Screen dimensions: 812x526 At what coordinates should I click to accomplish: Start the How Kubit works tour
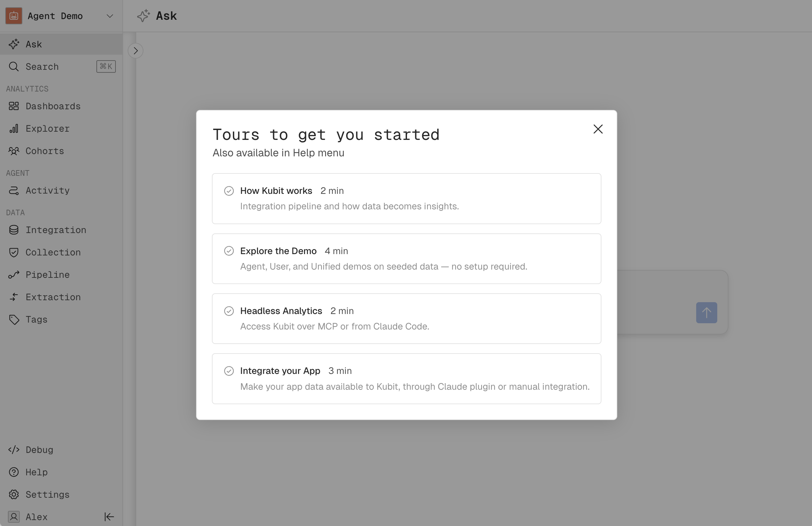[x=406, y=199]
